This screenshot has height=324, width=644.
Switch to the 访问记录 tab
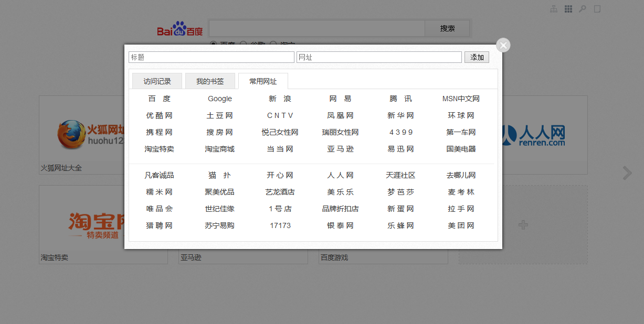coord(157,81)
